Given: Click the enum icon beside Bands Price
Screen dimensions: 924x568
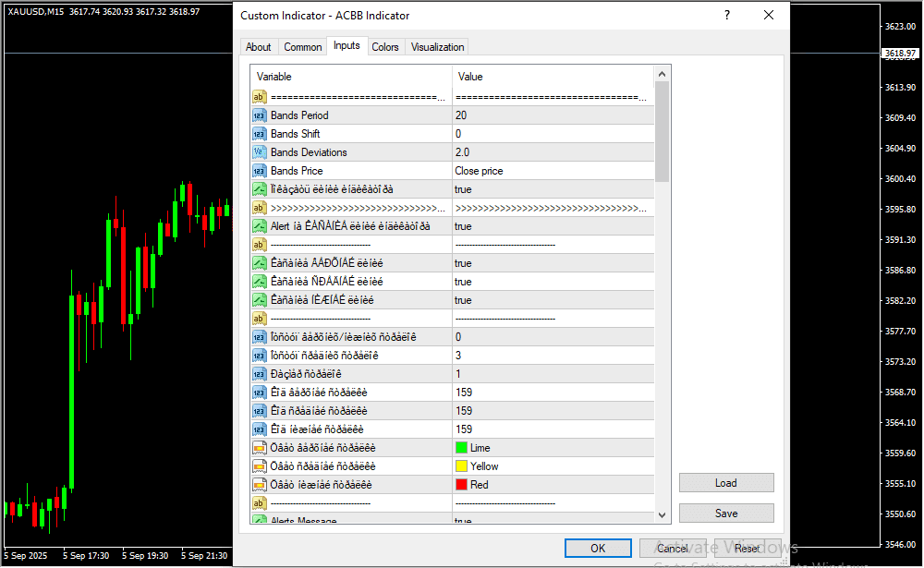Looking at the screenshot, I should (x=259, y=171).
